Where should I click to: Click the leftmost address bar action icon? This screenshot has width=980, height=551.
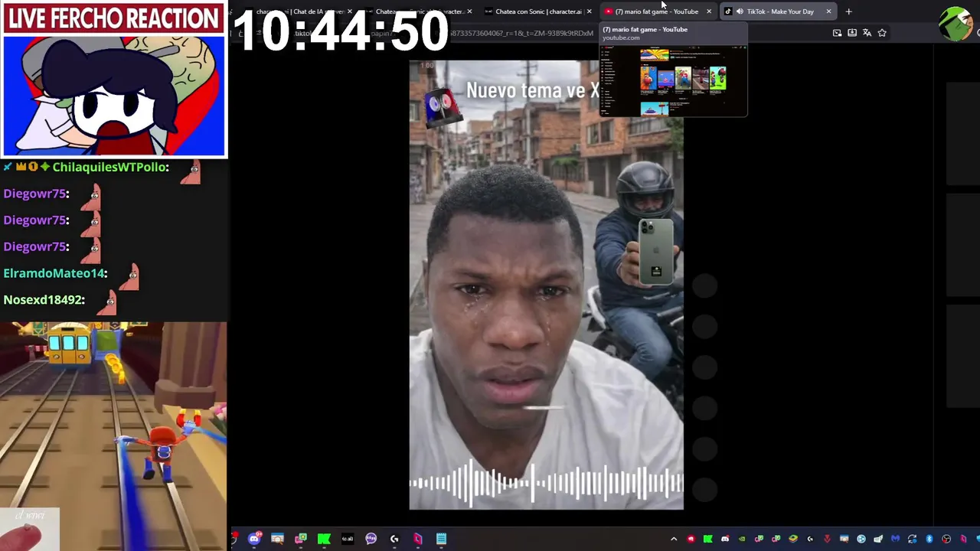click(837, 33)
